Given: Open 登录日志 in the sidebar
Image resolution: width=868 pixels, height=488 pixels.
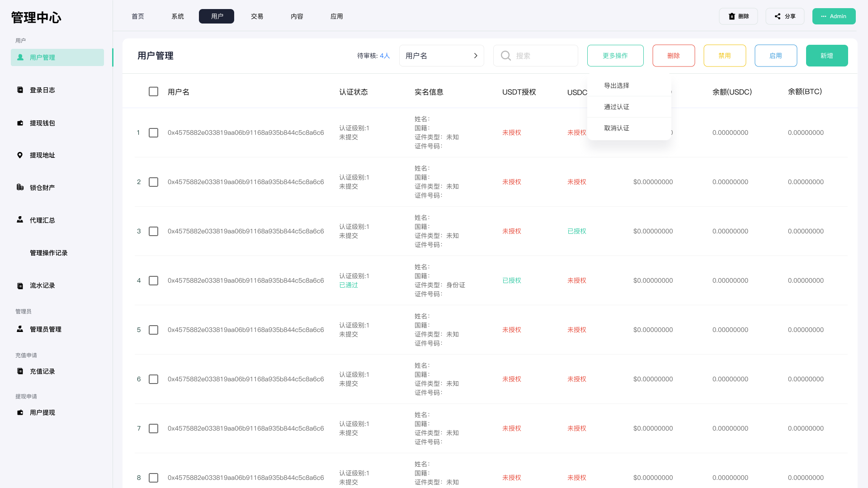Looking at the screenshot, I should pyautogui.click(x=42, y=90).
